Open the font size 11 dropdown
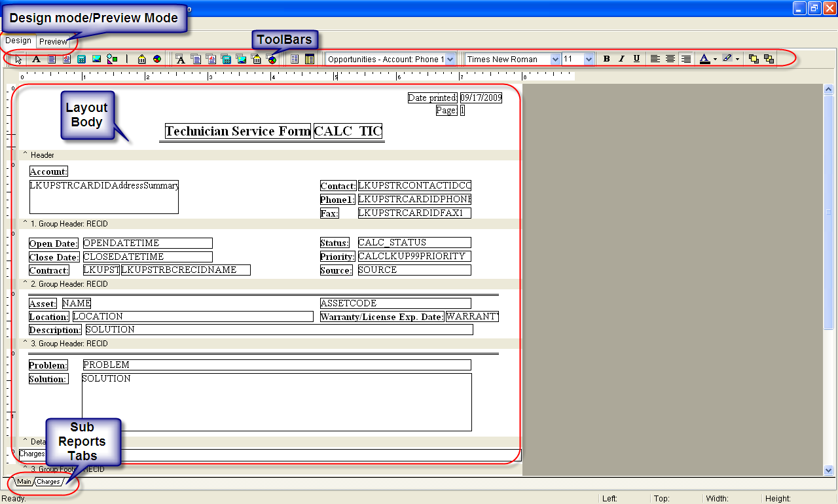Screen dimensions: 838x504 [x=589, y=59]
